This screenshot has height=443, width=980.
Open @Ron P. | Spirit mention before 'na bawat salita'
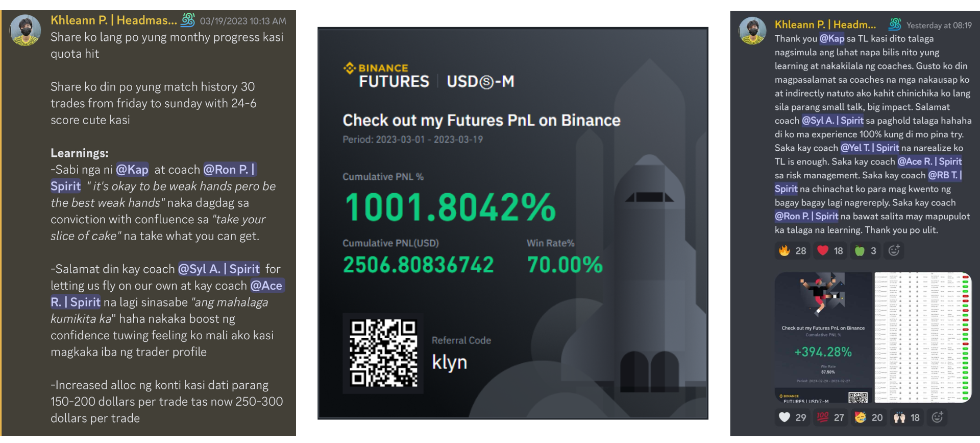[x=806, y=216]
